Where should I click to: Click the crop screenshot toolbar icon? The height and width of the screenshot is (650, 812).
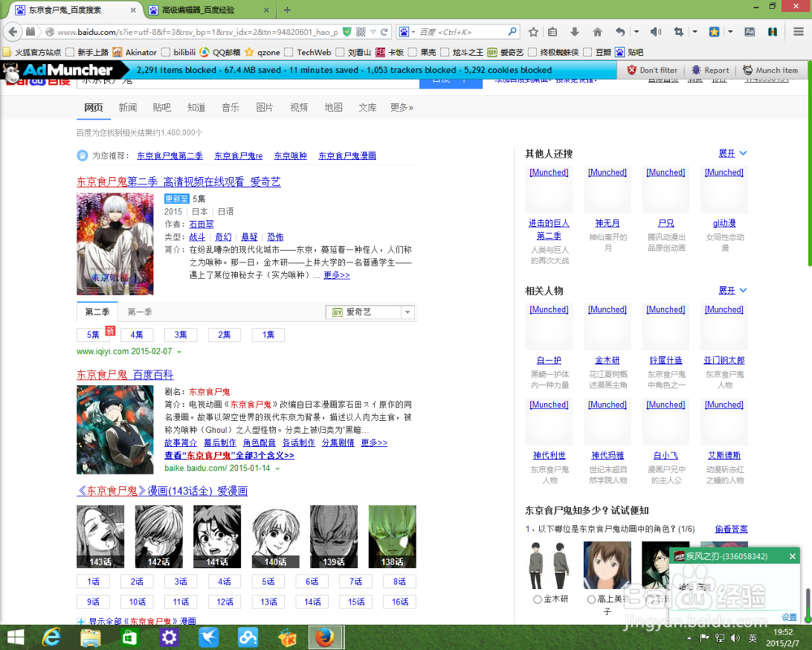coord(678,32)
